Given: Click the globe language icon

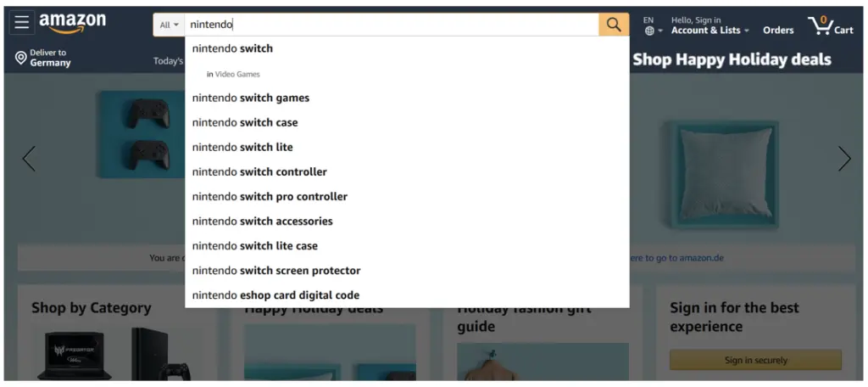Looking at the screenshot, I should tap(649, 31).
